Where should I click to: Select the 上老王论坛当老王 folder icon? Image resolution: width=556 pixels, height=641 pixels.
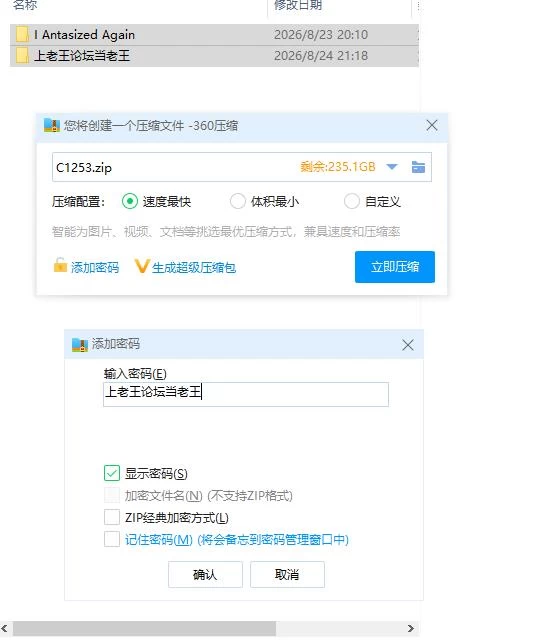[x=22, y=55]
